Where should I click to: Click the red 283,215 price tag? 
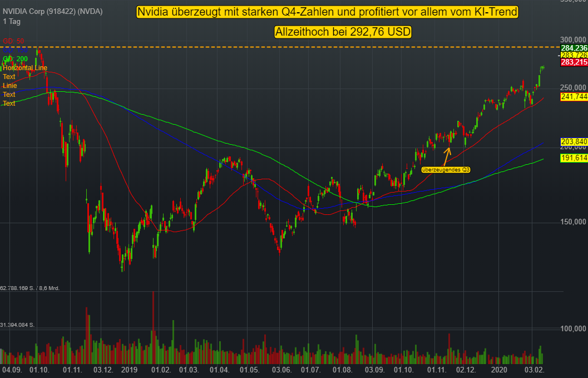pyautogui.click(x=574, y=62)
